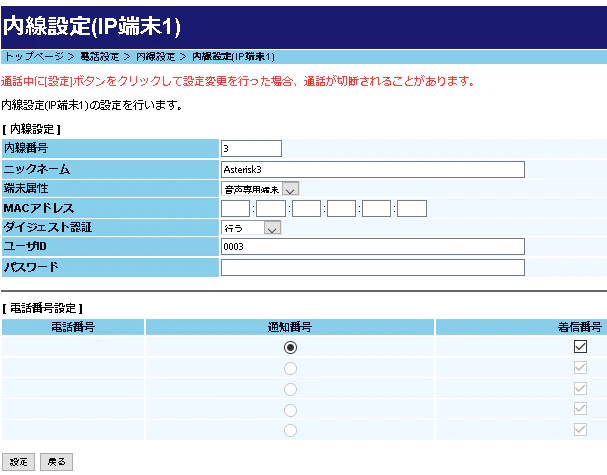Click the ニックネーム field with Asterisk3
The image size is (607, 475).
point(373,170)
